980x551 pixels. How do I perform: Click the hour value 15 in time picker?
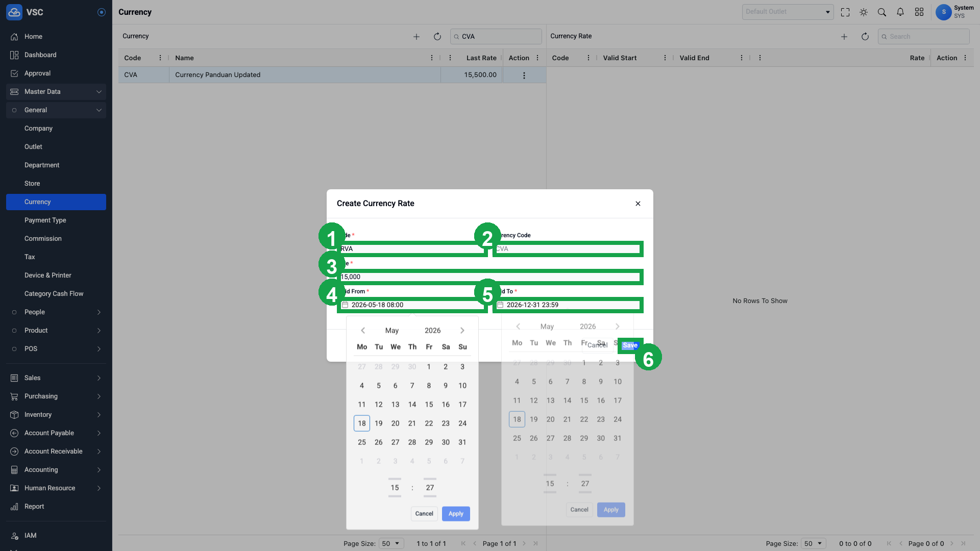point(395,488)
